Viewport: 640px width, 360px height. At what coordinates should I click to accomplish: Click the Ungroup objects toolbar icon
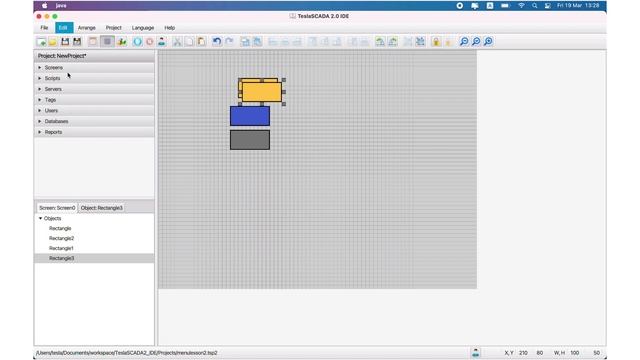420,42
